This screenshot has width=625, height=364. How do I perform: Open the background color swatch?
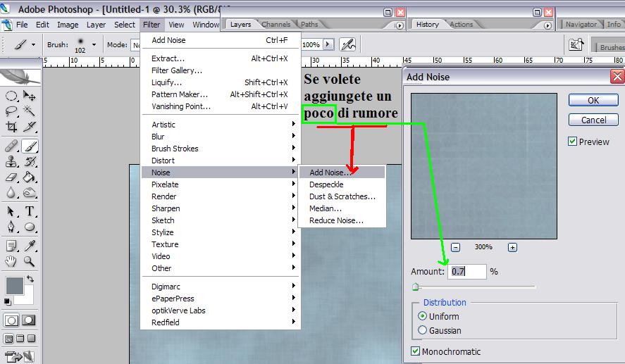coord(26,298)
